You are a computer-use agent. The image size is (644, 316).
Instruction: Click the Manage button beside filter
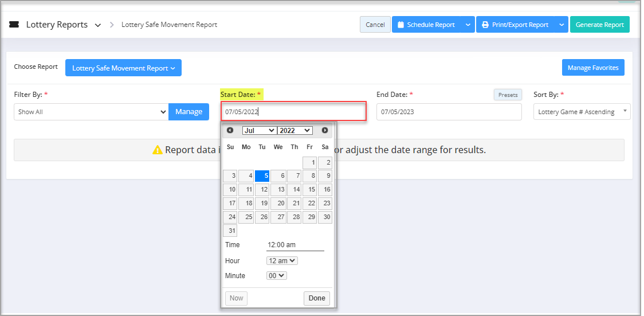pos(189,112)
